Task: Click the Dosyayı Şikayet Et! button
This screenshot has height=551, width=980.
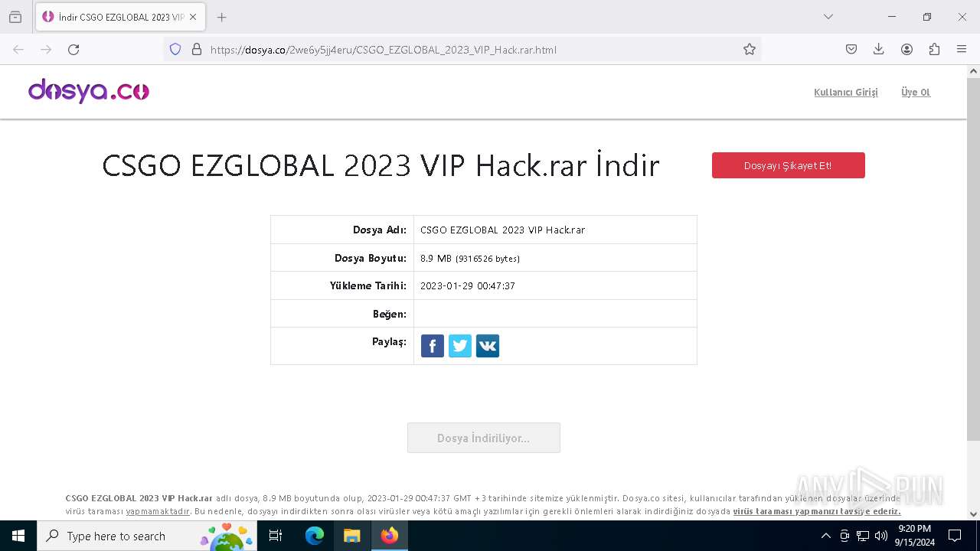Action: click(789, 165)
